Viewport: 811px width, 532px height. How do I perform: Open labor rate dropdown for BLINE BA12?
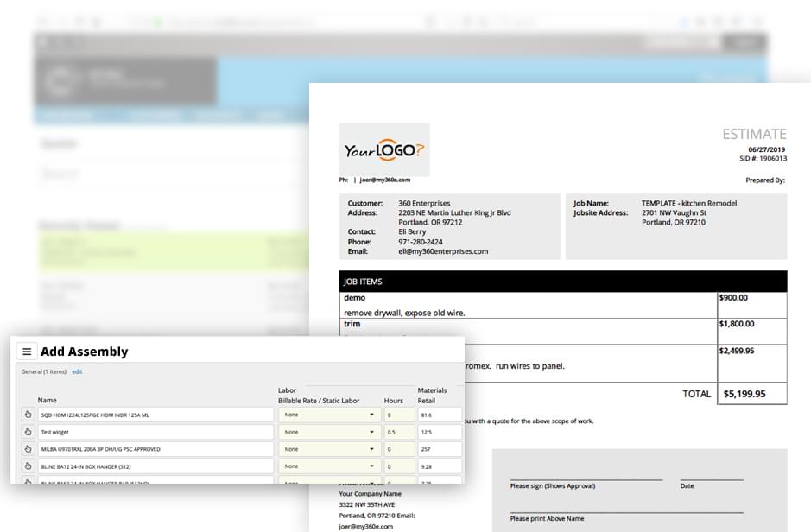coord(329,465)
